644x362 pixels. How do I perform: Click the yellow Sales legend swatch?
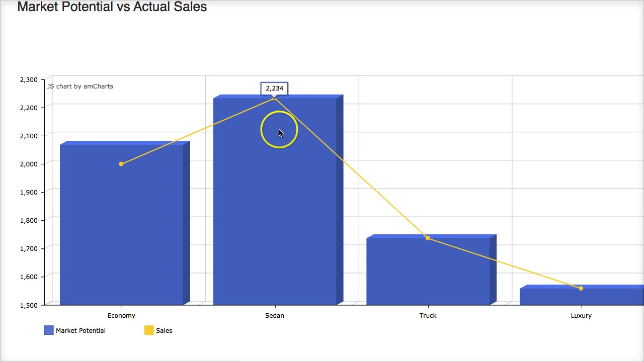pos(149,330)
